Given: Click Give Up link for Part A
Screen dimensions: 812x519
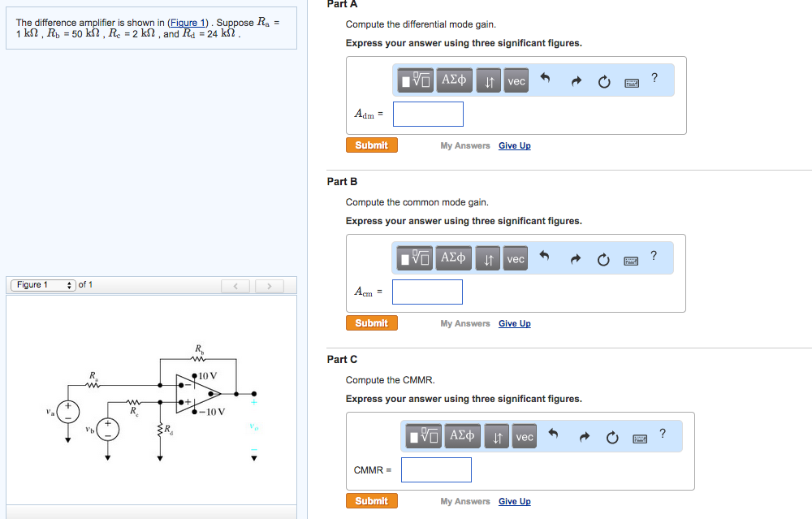Looking at the screenshot, I should point(514,145).
